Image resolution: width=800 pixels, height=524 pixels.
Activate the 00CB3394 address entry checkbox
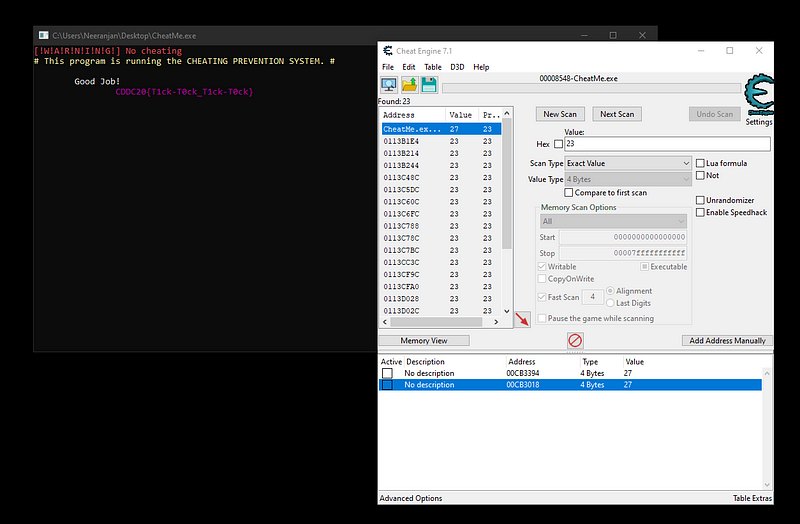pyautogui.click(x=387, y=373)
